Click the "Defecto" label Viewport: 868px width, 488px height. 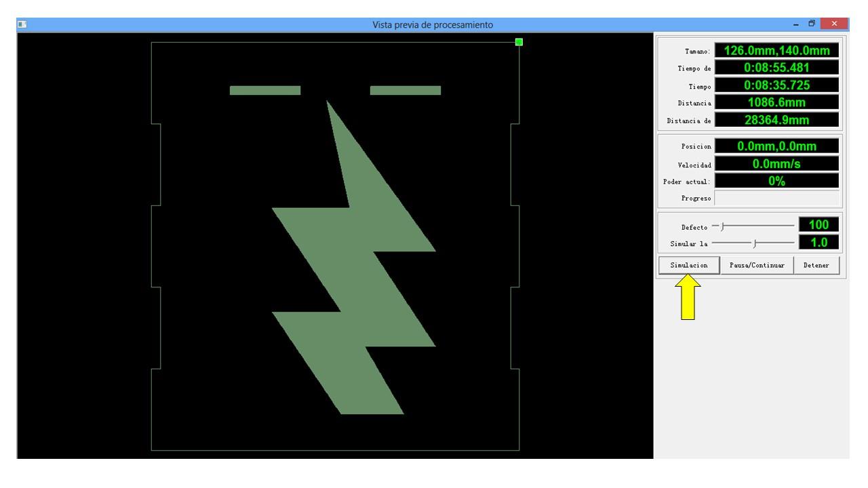click(694, 226)
